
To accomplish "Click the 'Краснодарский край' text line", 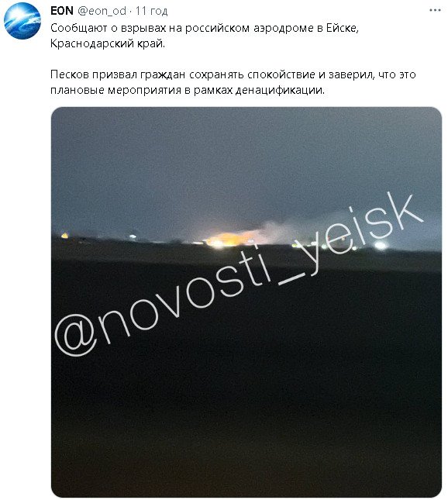I will click(108, 43).
